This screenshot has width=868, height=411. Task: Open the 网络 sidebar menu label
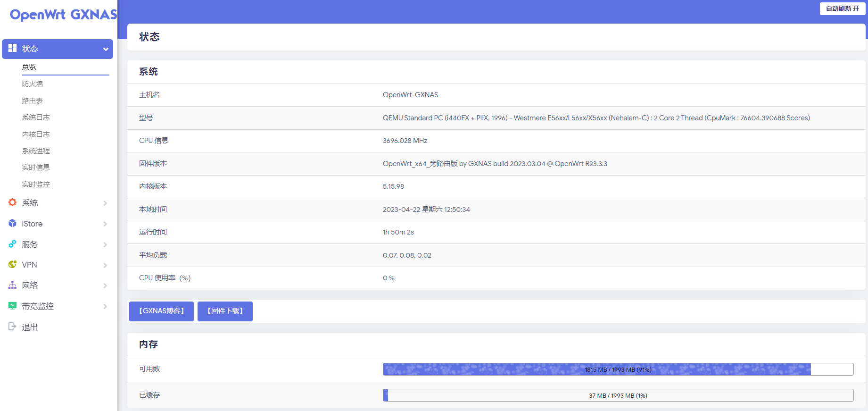pos(30,285)
